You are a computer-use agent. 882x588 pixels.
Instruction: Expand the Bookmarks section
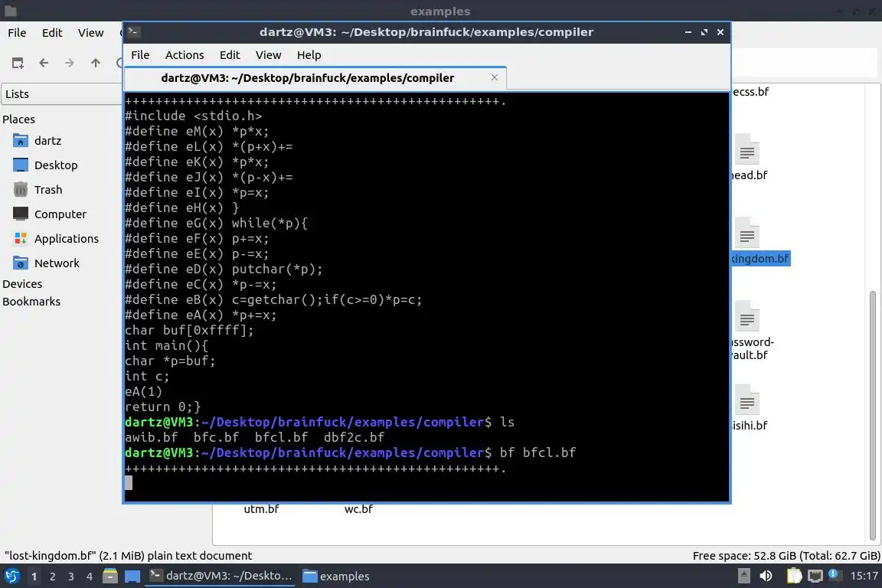[31, 302]
